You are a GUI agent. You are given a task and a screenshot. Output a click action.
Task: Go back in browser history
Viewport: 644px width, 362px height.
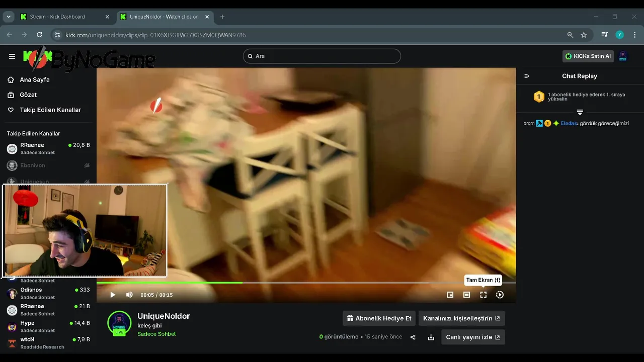(9, 35)
